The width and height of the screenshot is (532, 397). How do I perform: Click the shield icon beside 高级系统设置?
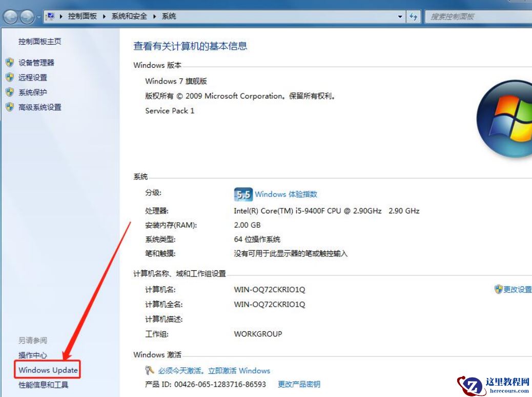(10, 107)
